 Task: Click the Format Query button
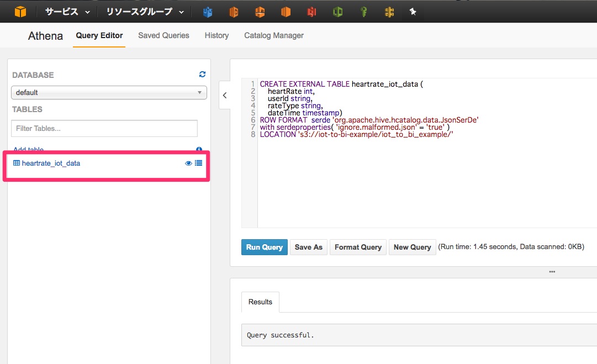click(x=358, y=247)
